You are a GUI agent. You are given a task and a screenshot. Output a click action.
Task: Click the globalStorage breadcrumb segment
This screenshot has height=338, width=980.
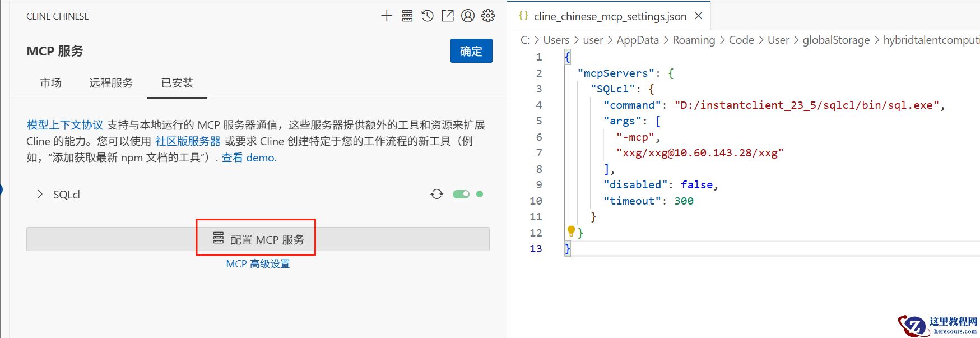836,40
